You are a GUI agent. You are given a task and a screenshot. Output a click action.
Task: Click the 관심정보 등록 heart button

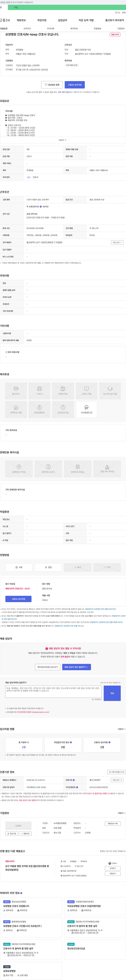coord(52,85)
